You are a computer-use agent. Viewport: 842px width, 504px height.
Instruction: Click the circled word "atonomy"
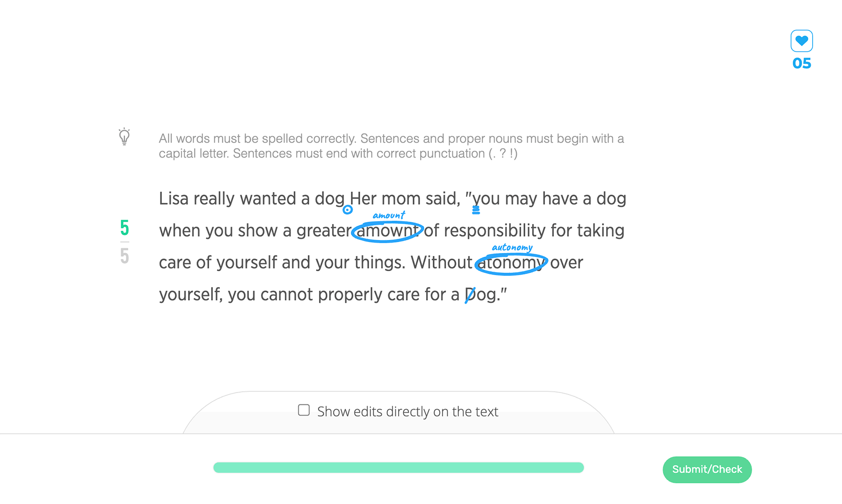click(511, 263)
